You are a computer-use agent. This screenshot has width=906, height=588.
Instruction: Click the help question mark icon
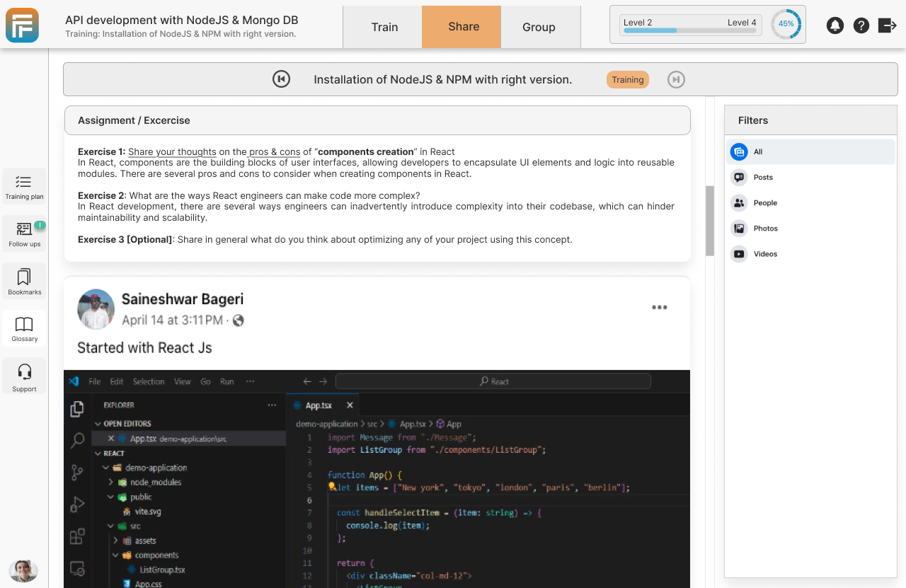[x=861, y=25]
